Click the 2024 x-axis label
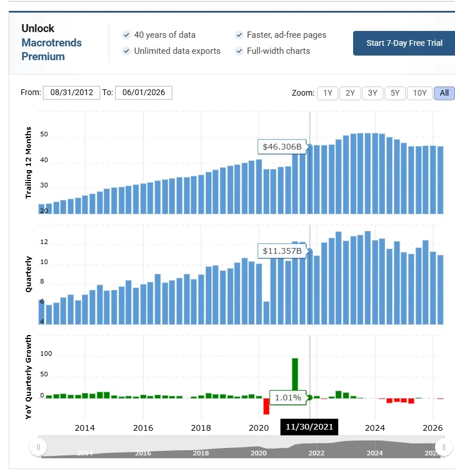455x476 pixels. pyautogui.click(x=375, y=428)
